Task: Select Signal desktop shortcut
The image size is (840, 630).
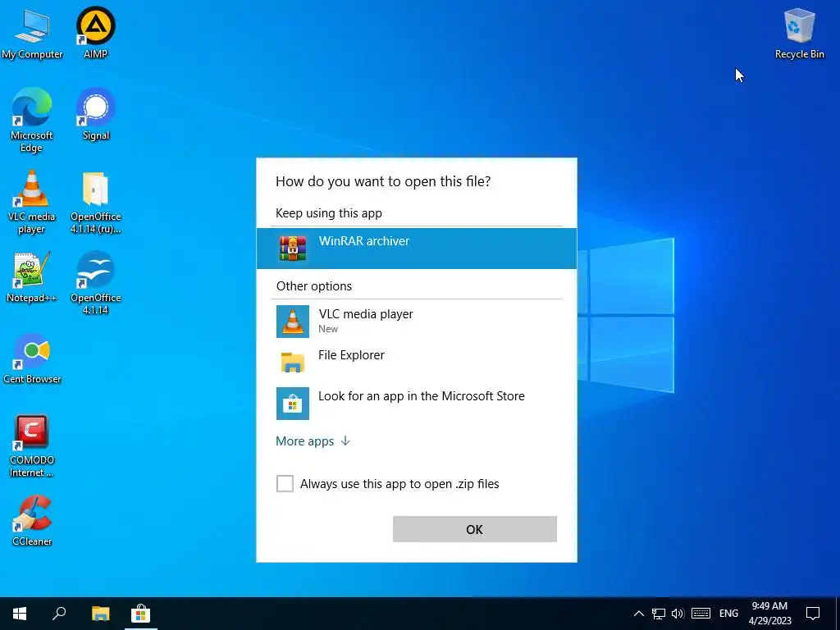Action: (95, 114)
